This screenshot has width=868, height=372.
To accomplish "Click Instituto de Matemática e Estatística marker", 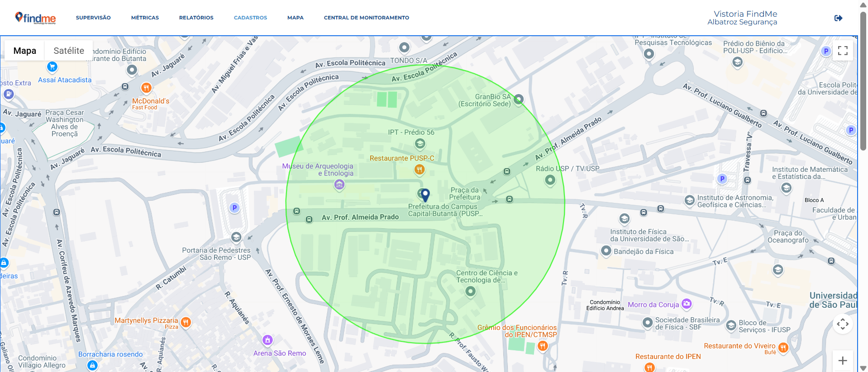I will [x=787, y=187].
